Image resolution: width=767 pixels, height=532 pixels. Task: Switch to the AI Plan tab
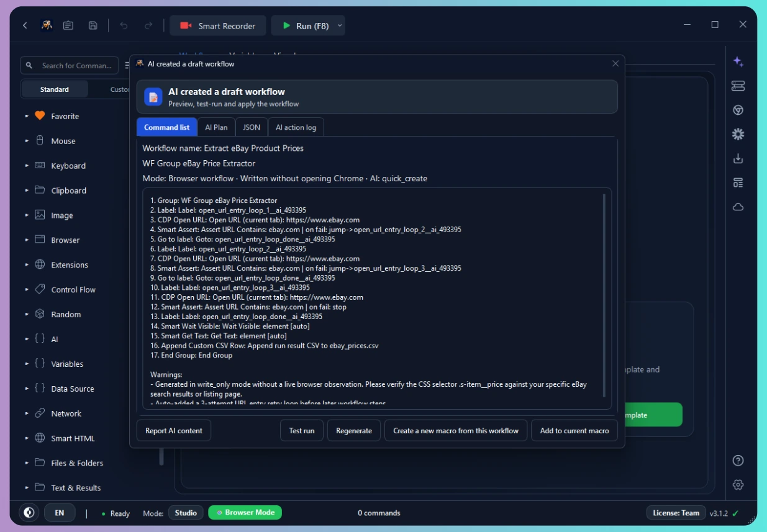click(216, 127)
